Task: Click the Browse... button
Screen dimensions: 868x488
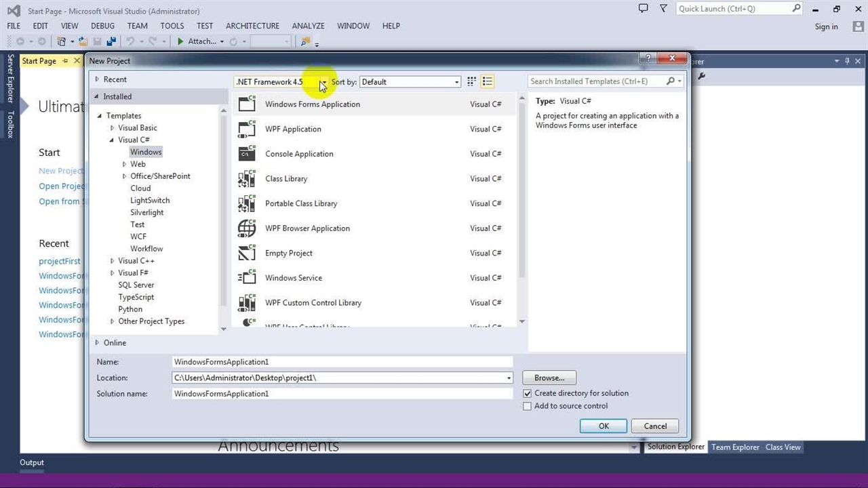Action: (x=549, y=378)
